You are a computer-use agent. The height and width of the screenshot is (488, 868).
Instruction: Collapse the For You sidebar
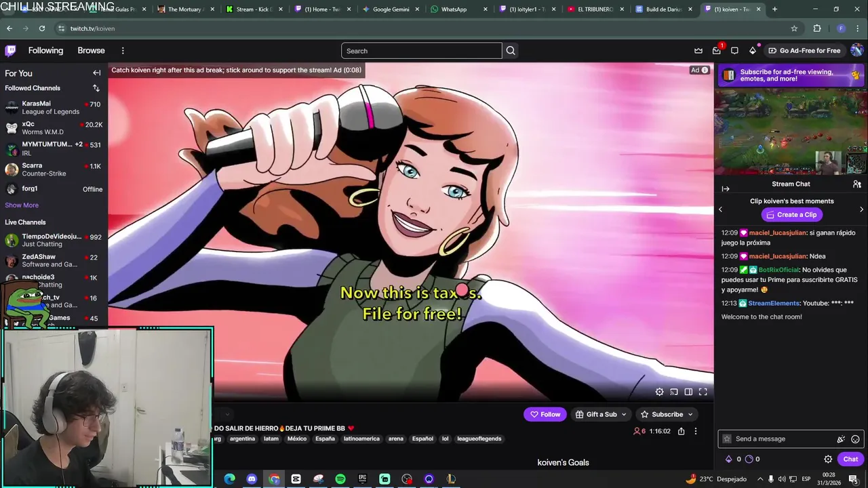tap(96, 73)
